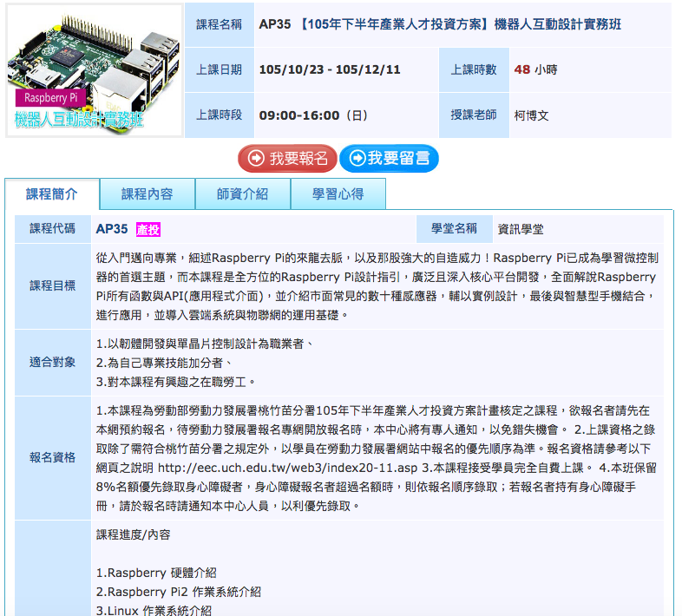
Task: Click the item 1.Raspberry 硬體介紹
Action: [156, 573]
